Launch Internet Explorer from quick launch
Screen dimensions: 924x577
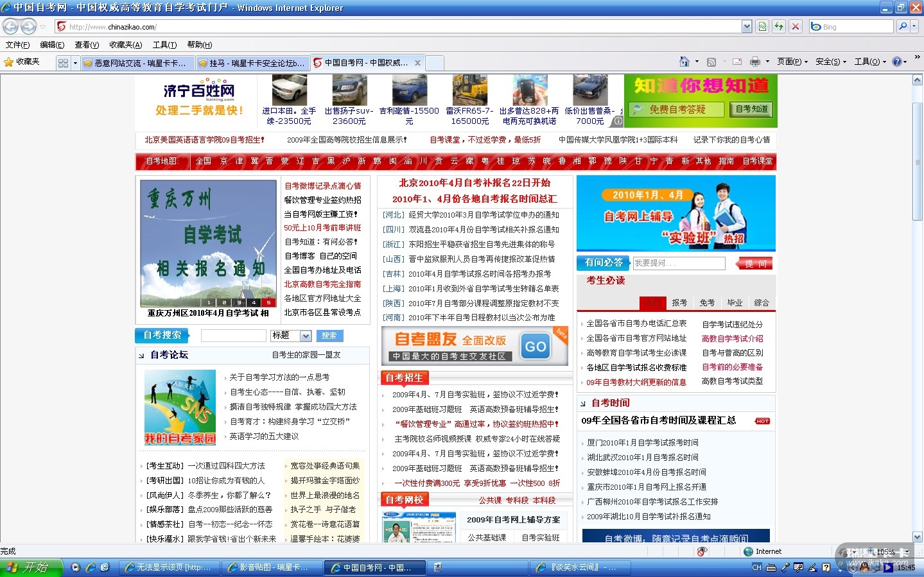[91, 567]
